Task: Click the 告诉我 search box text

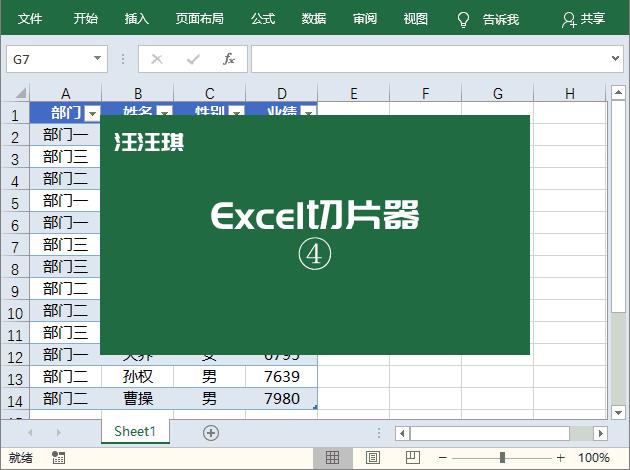Action: point(501,19)
